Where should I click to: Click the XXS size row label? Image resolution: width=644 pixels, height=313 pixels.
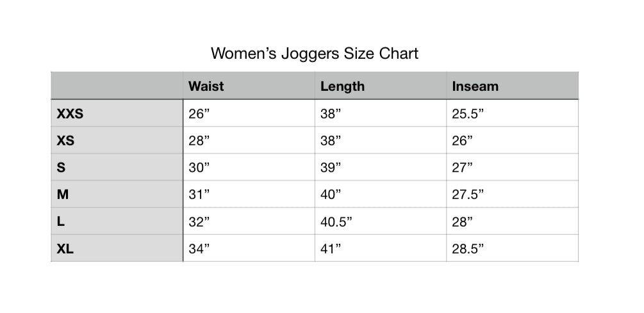[70, 114]
